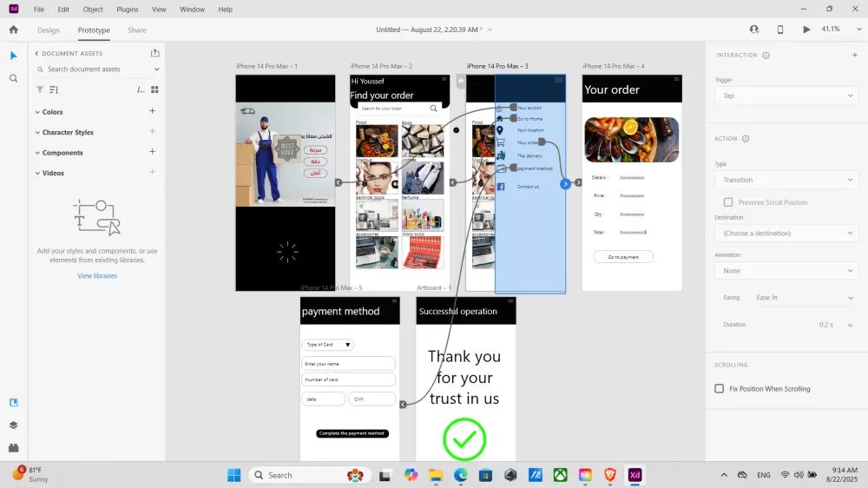
Task: Select iPhone 14 Pro Max – 1 artboard label
Action: point(266,66)
